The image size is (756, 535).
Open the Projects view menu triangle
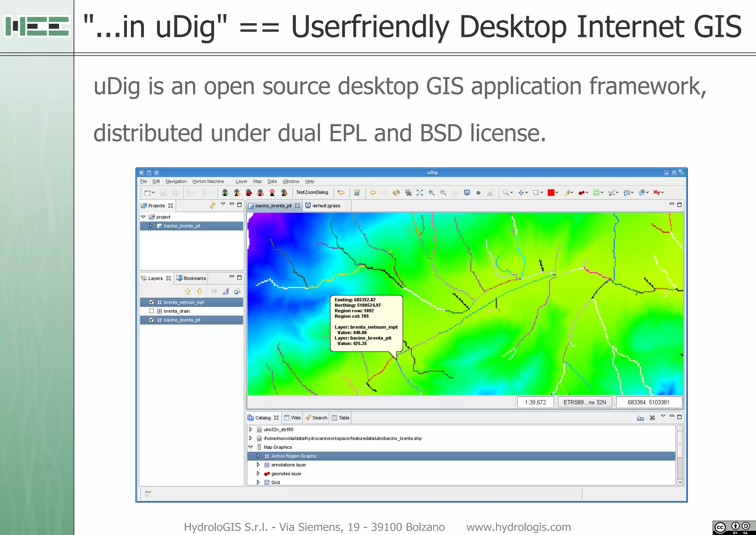click(223, 204)
